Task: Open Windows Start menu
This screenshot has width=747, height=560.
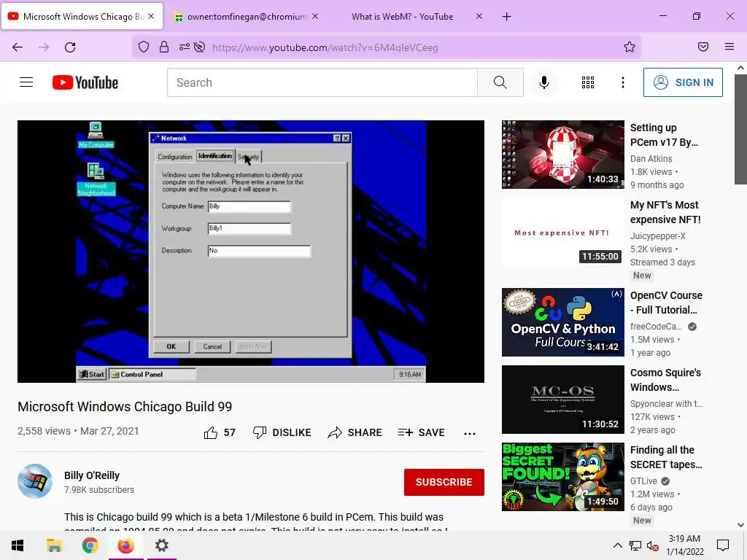Action: tap(18, 545)
